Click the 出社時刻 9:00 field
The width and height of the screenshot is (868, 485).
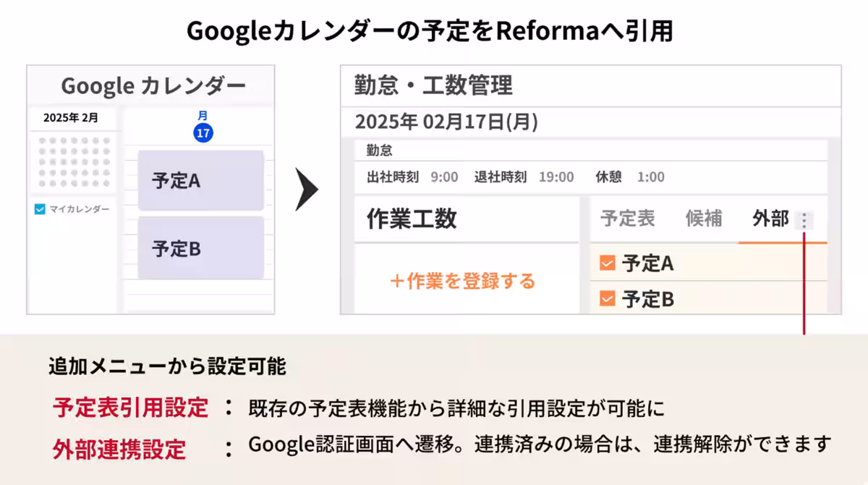pyautogui.click(x=443, y=177)
